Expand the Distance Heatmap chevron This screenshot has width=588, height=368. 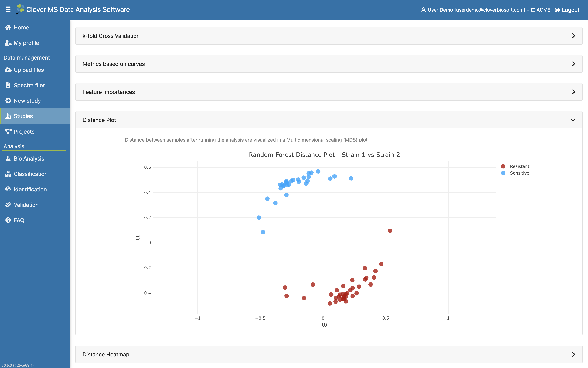point(573,354)
